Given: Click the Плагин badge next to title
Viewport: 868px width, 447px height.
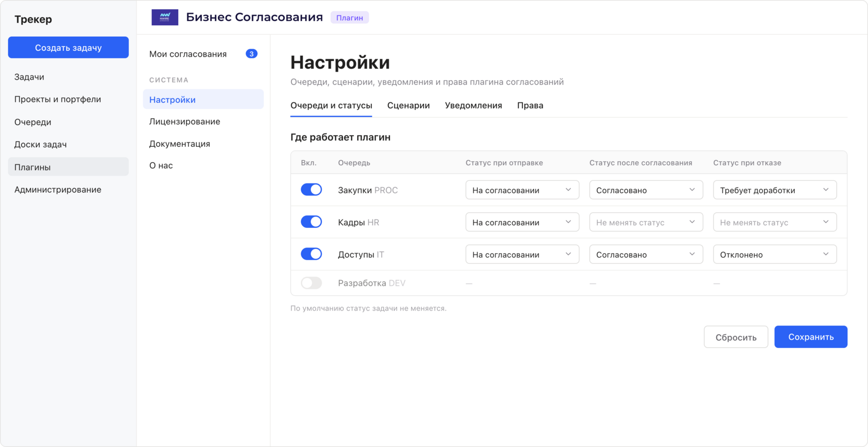Looking at the screenshot, I should [x=350, y=18].
